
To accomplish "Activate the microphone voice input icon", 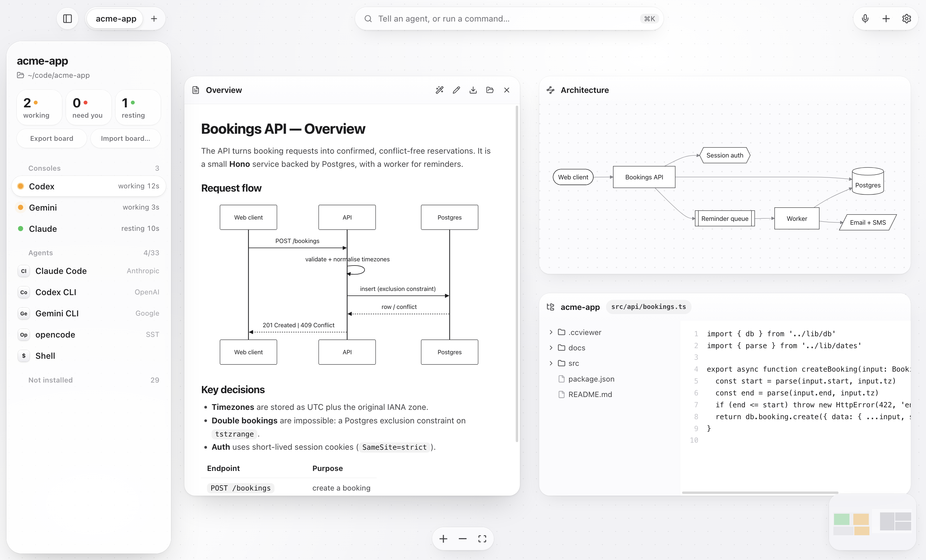I will [865, 19].
